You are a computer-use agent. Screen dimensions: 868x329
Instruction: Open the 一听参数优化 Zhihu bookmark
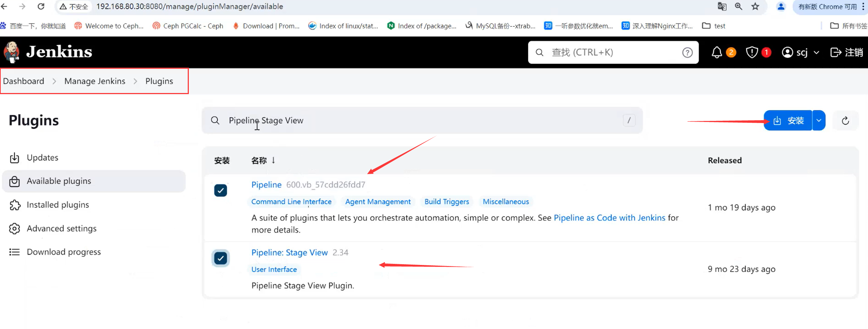tap(578, 26)
